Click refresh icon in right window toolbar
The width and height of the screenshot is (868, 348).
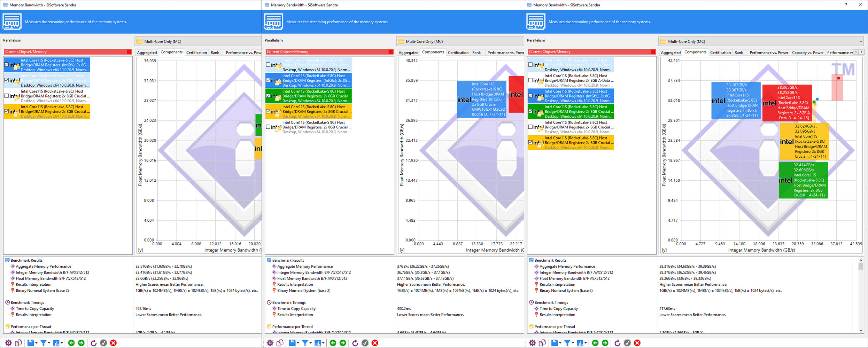618,343
